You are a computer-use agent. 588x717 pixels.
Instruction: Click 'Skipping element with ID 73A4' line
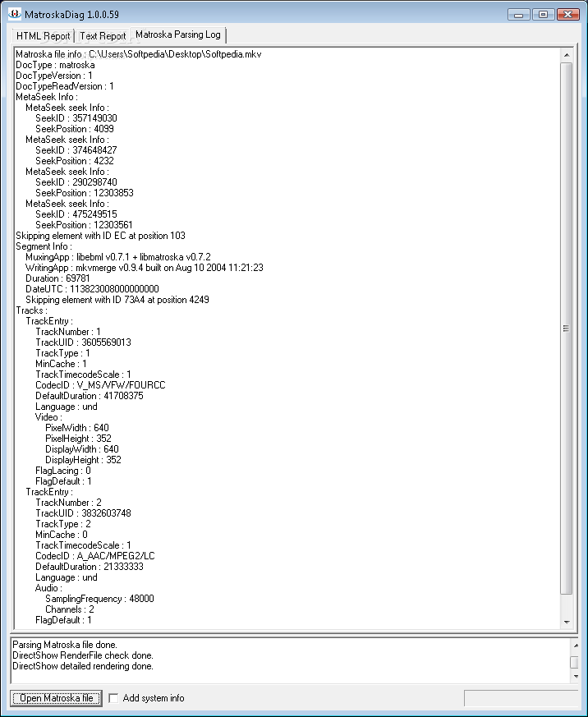(117, 300)
